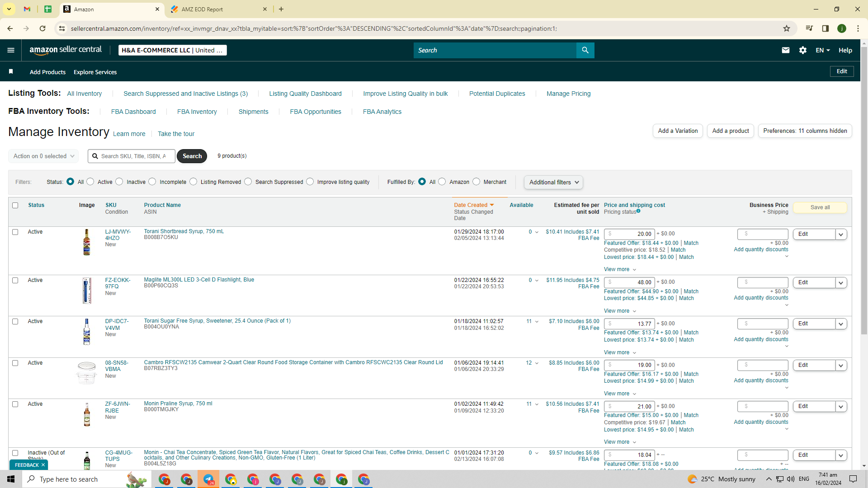Reload the page with refresh icon

coord(42,28)
